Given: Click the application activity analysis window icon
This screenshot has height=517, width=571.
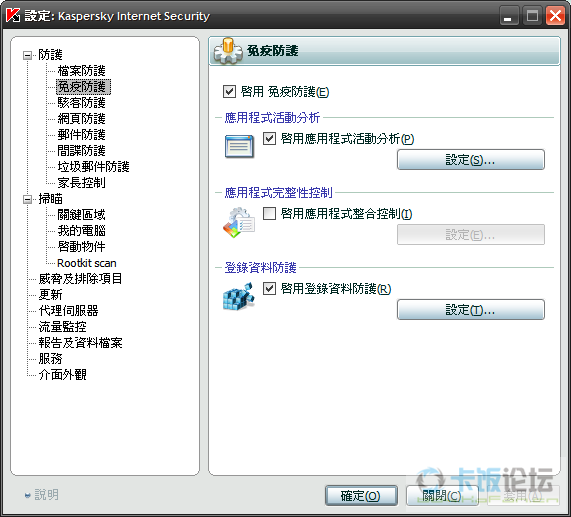Looking at the screenshot, I should [239, 146].
